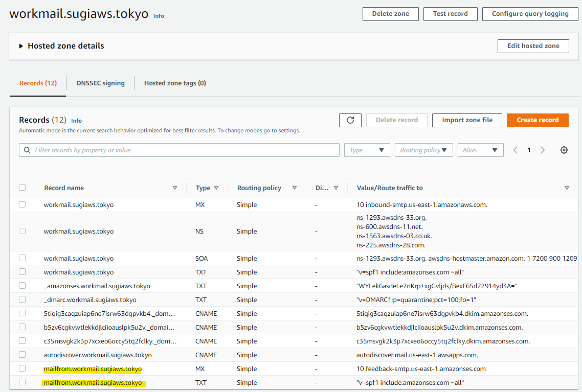Image resolution: width=582 pixels, height=392 pixels.
Task: Sort by Type column arrow
Action: pyautogui.click(x=216, y=188)
